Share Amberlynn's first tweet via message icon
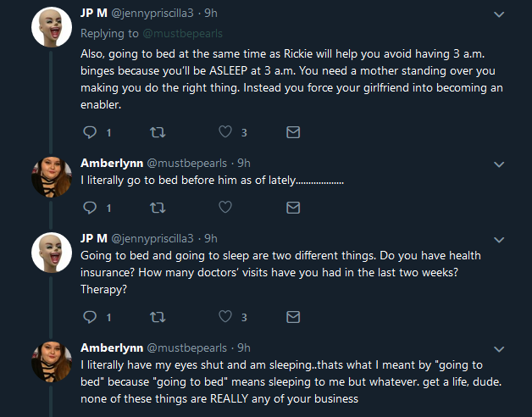The width and height of the screenshot is (532, 417). click(293, 208)
